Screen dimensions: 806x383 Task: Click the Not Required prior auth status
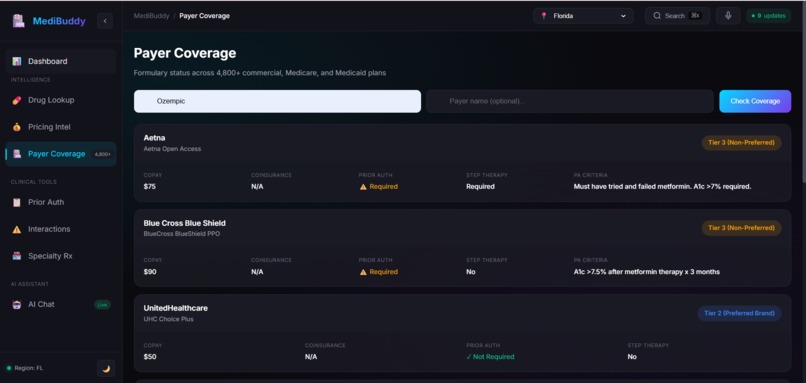[x=490, y=357]
